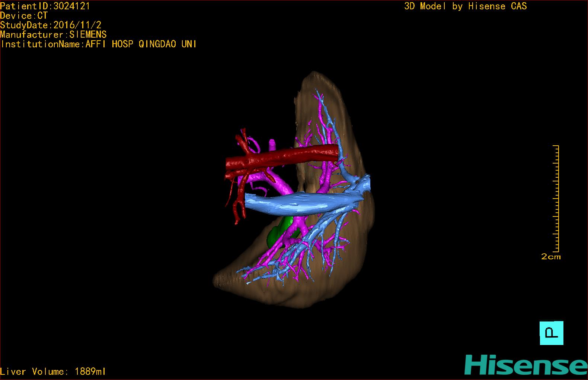Image resolution: width=588 pixels, height=380 pixels.
Task: Click the PatientID:3024121 overlay text
Action: point(45,6)
